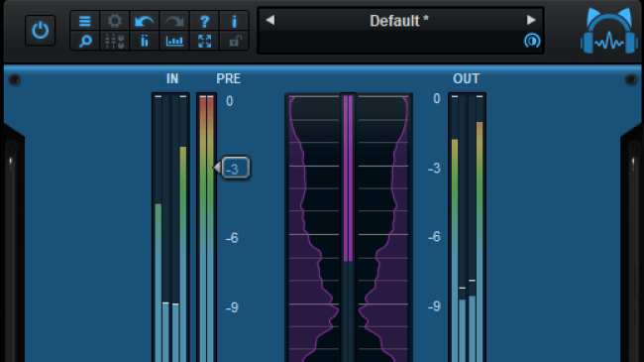Toggle the plugin power bypass button
The height and width of the screenshot is (362, 644).
[40, 31]
